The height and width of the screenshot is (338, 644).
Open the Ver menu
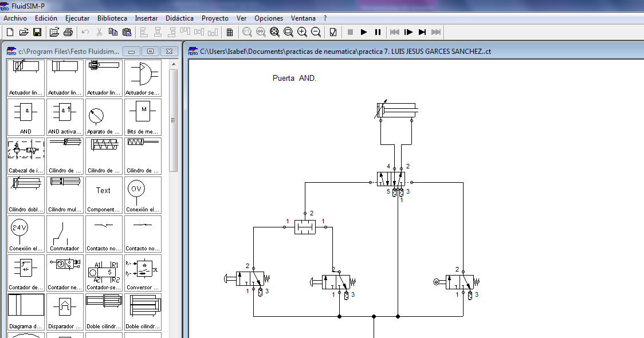242,18
